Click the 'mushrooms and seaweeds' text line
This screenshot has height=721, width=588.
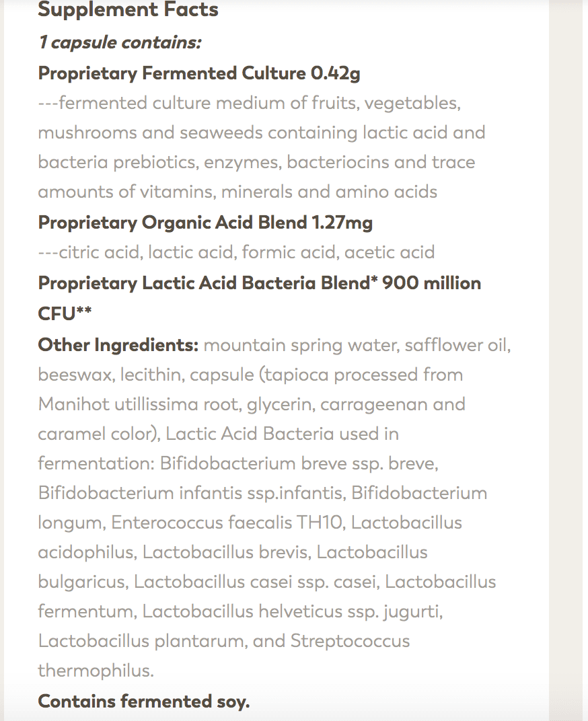tap(261, 132)
